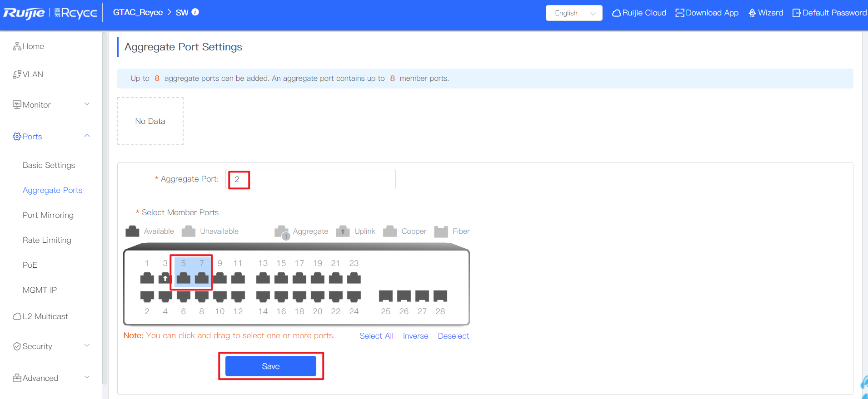Select switch port 8
This screenshot has width=868, height=399.
[x=201, y=296]
